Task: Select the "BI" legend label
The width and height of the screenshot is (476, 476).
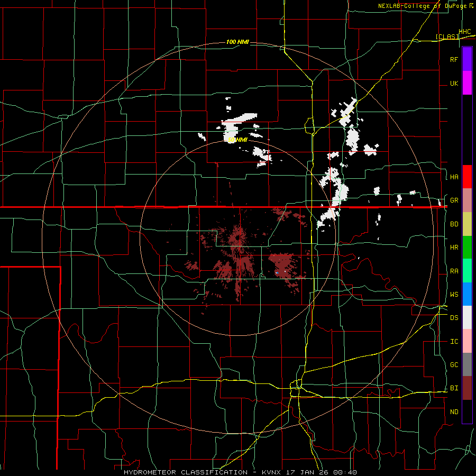Action: pyautogui.click(x=454, y=388)
